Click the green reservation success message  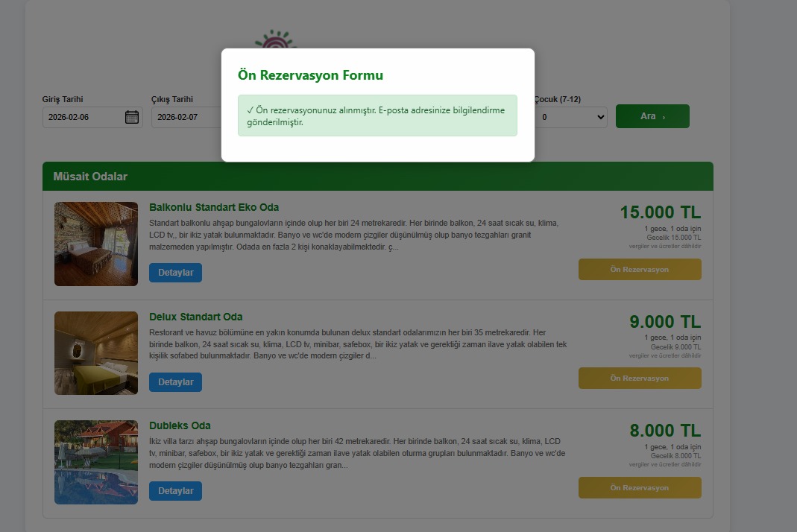pyautogui.click(x=377, y=115)
